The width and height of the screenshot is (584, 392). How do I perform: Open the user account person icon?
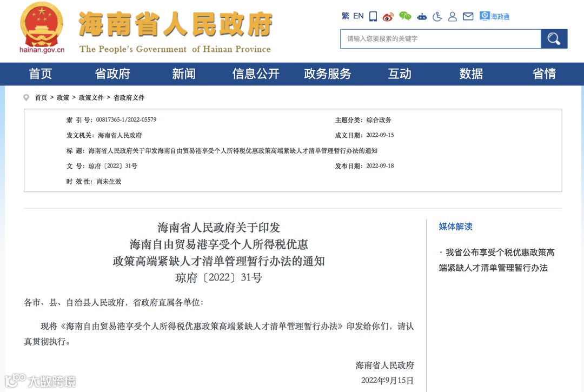[x=452, y=16]
